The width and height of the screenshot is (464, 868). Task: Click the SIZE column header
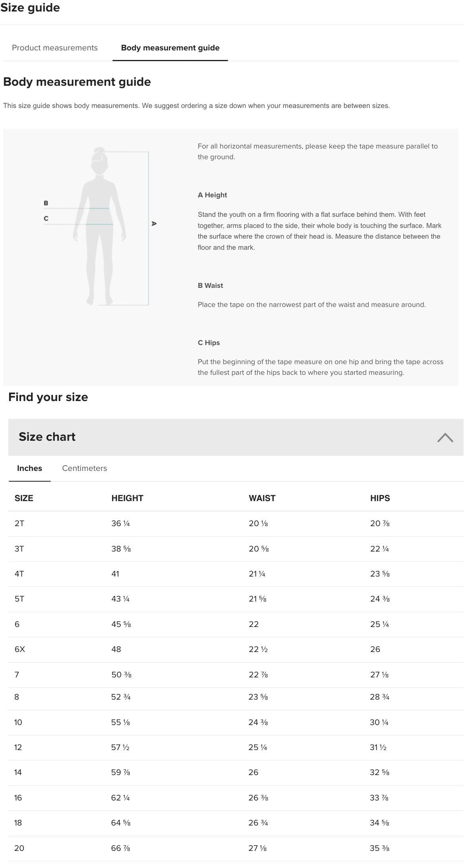coord(24,498)
